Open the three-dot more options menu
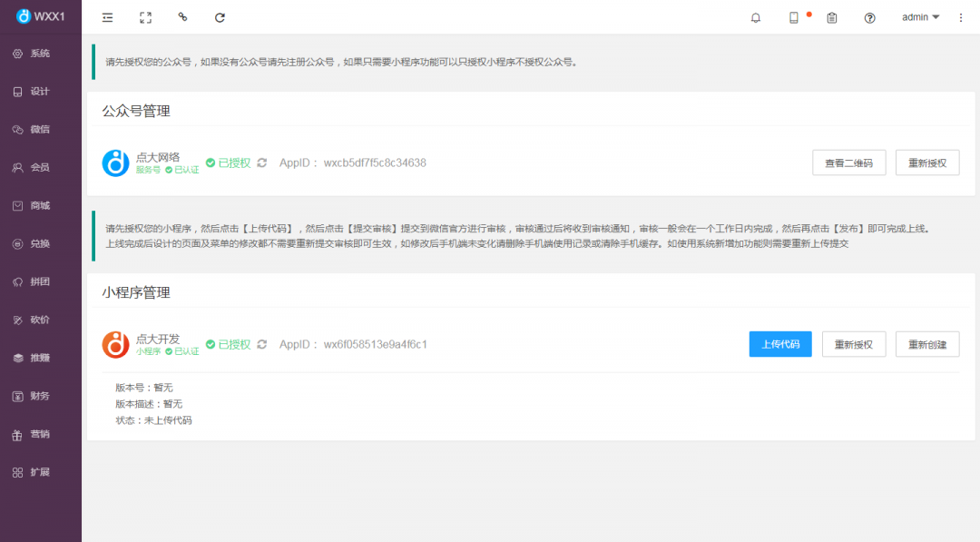 click(961, 17)
